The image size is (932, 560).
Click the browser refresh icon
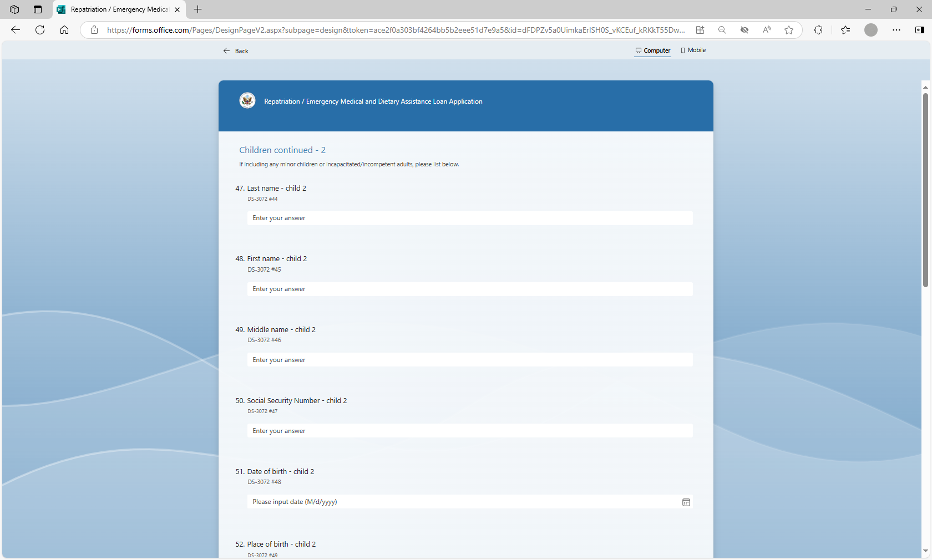tap(40, 30)
